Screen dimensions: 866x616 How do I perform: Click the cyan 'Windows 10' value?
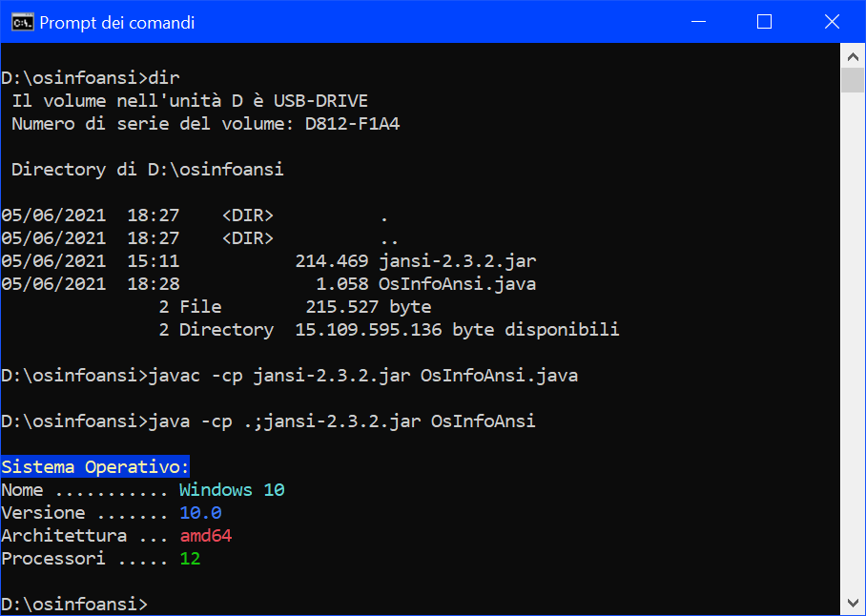click(x=232, y=489)
